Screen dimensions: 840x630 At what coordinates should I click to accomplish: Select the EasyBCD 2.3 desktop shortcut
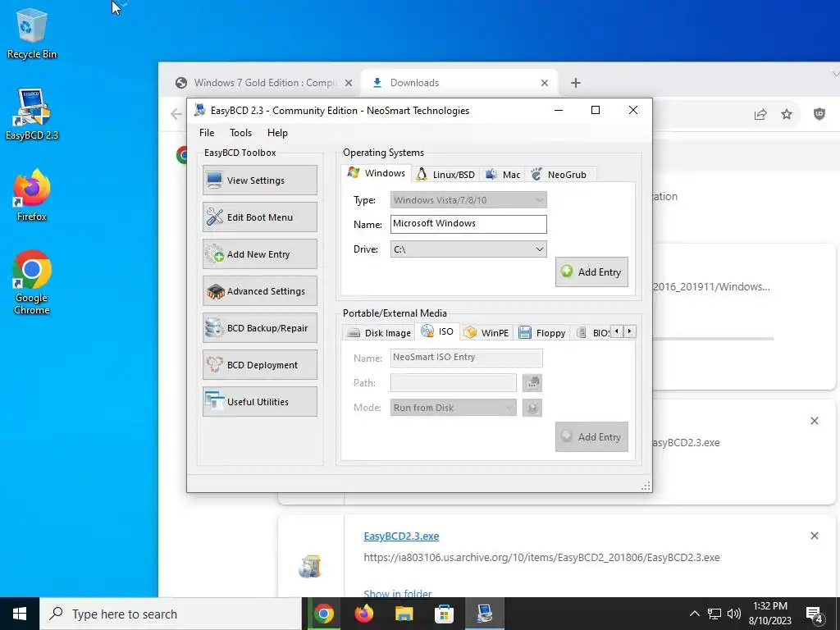[32, 115]
